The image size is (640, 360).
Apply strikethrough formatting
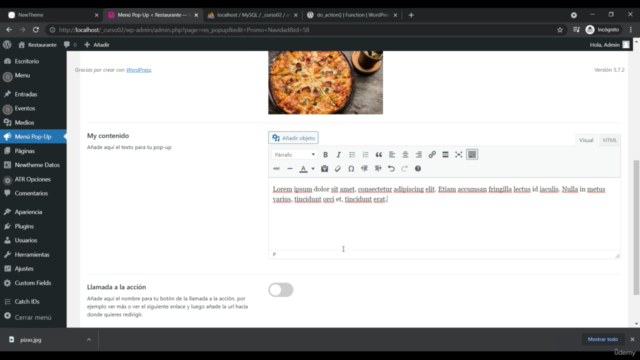click(x=277, y=169)
